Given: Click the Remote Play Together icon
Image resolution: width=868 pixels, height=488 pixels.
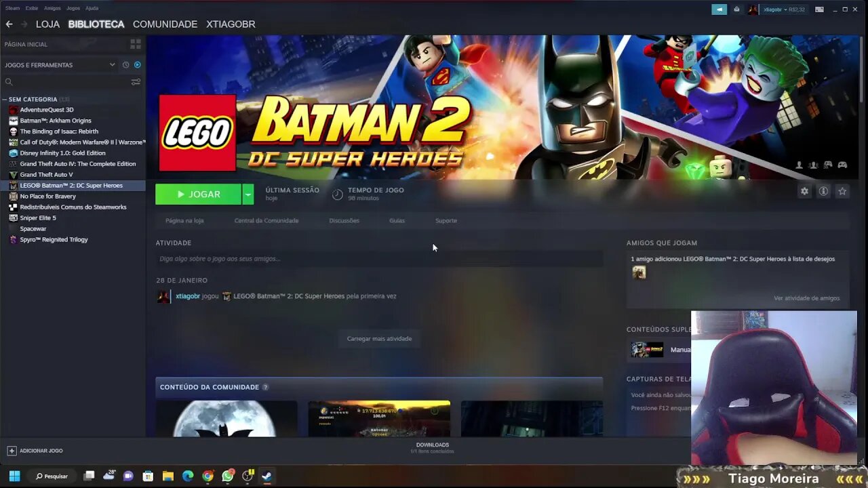Looking at the screenshot, I should click(828, 165).
